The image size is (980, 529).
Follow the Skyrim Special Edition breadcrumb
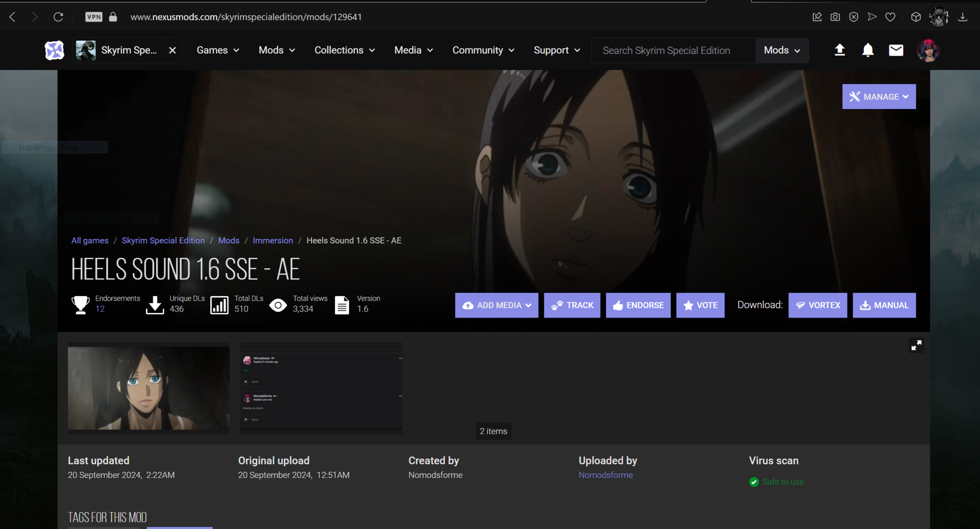click(x=163, y=241)
